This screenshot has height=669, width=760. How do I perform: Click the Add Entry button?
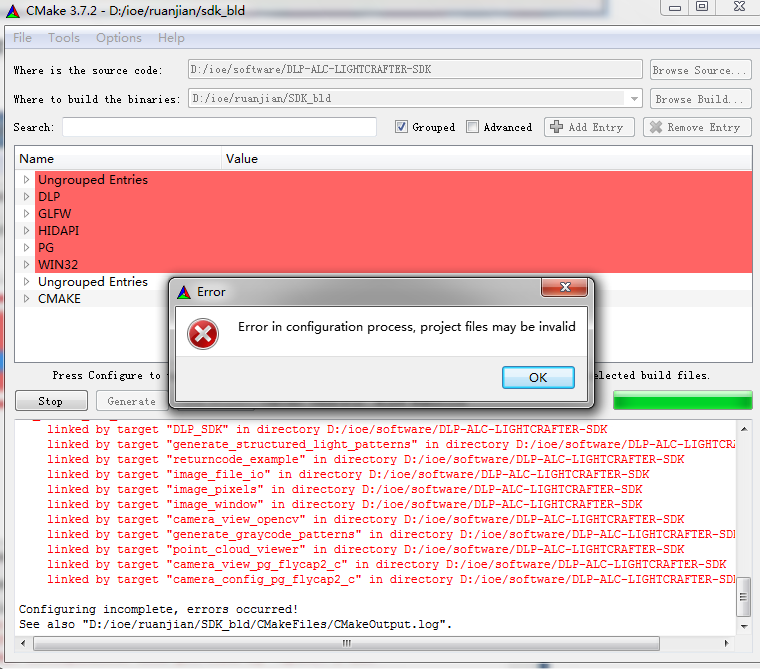click(589, 127)
